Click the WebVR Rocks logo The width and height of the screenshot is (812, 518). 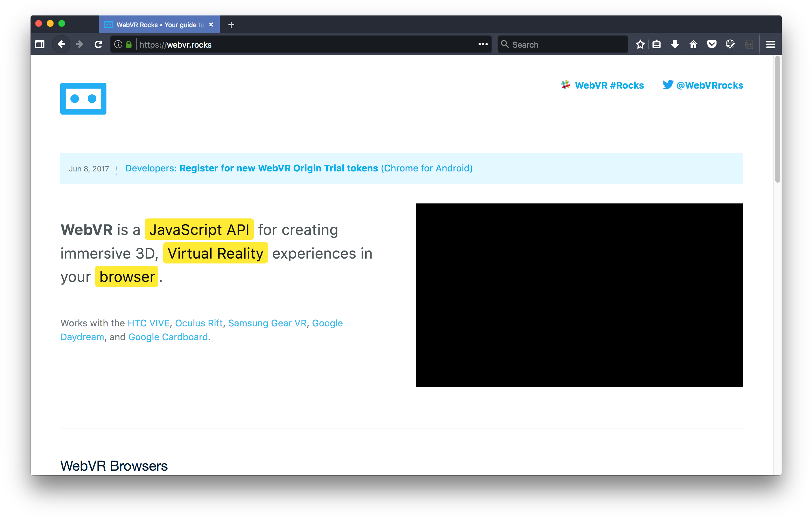click(83, 98)
